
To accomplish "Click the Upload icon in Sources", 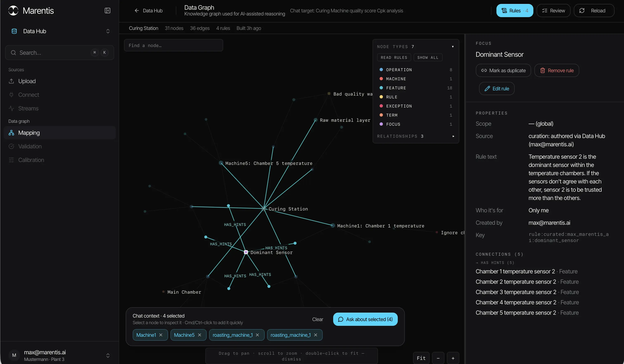I will (11, 81).
